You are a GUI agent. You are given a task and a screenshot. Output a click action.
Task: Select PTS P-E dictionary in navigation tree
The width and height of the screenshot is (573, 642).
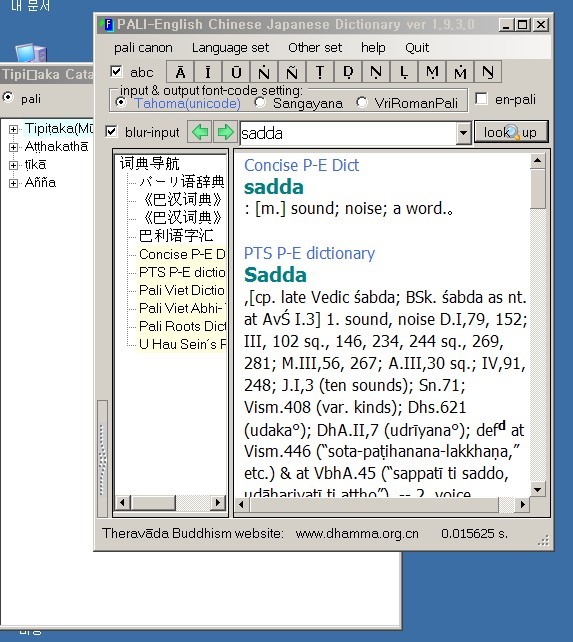coord(182,272)
